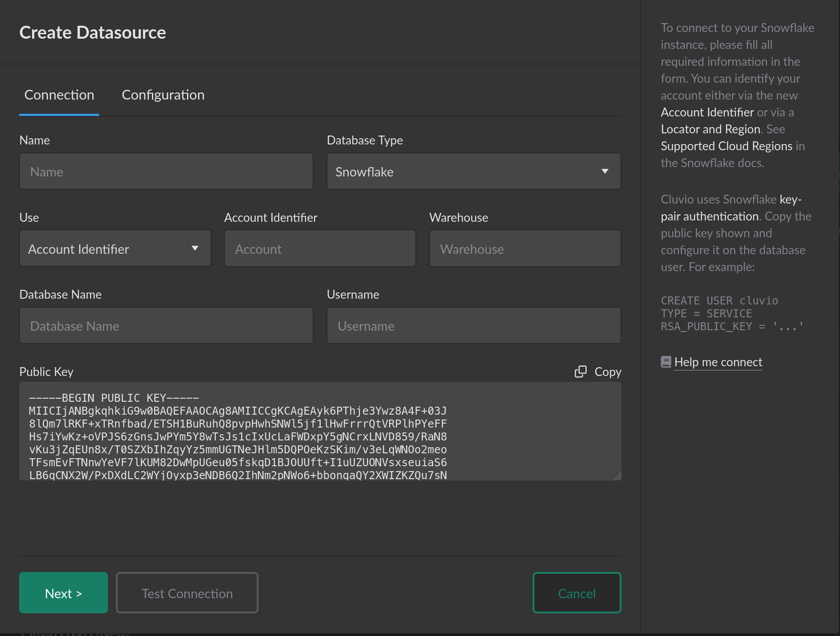The height and width of the screenshot is (636, 840).
Task: Click the copy icon beside Public Key
Action: pos(581,372)
